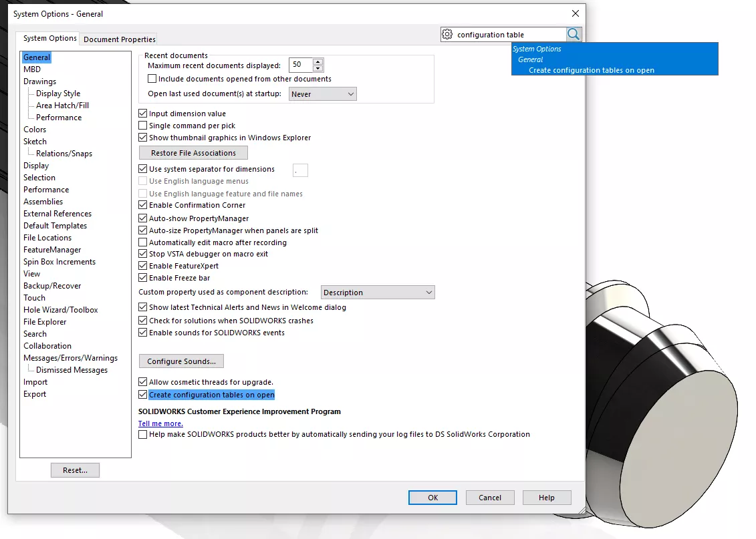
Task: Select the System Options tab
Action: 50,39
